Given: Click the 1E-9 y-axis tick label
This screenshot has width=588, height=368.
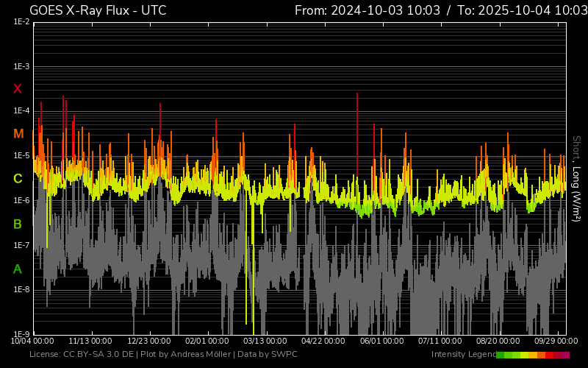Looking at the screenshot, I should point(21,334).
